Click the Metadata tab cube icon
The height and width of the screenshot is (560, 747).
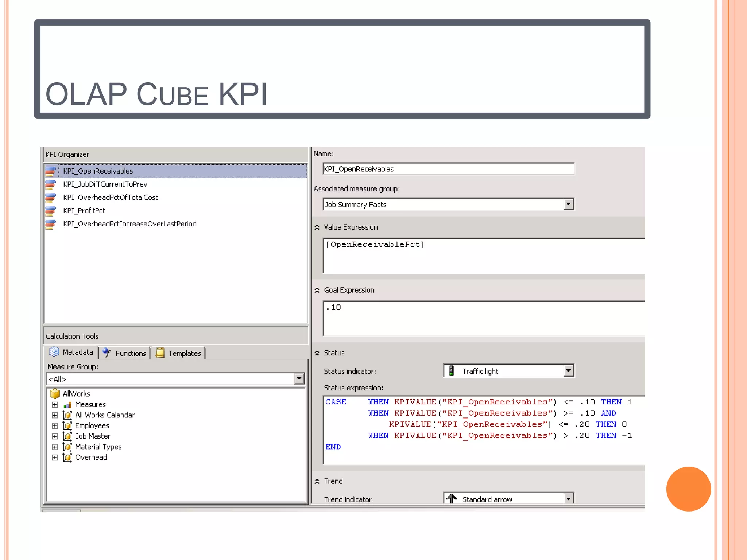click(x=54, y=351)
